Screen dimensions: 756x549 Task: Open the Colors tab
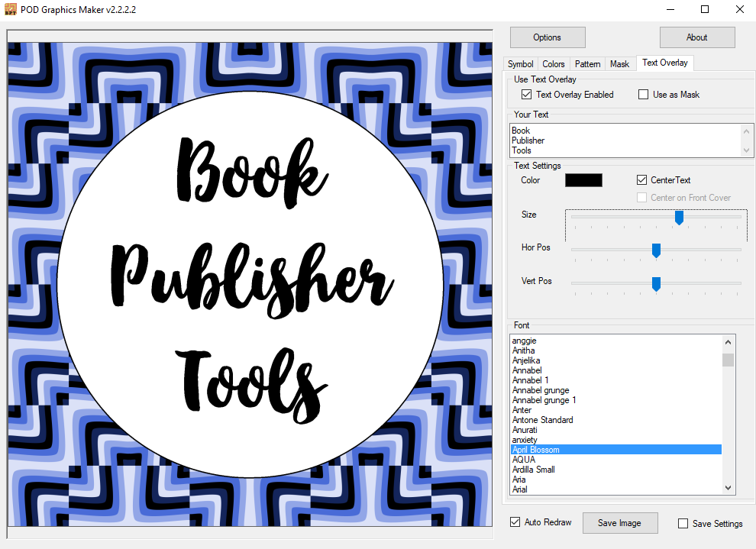[x=553, y=64]
